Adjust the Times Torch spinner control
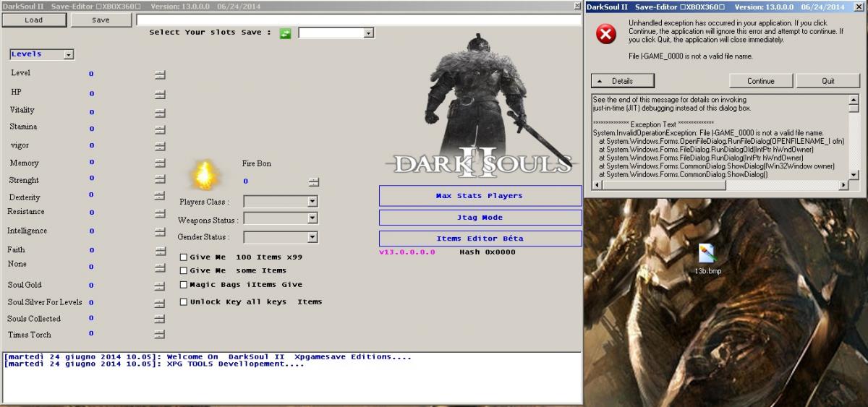Viewport: 868px width, 407px height. pos(160,335)
